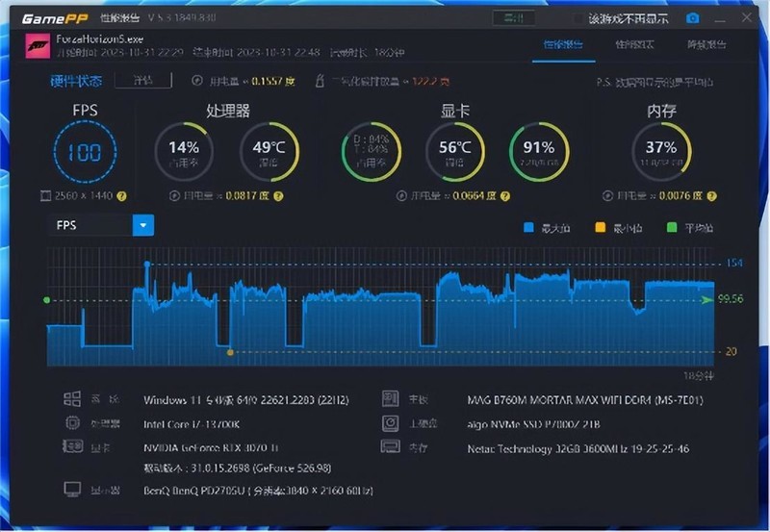This screenshot has width=770, height=532.
Task: Click the graphics card 56°C temperature gauge
Action: click(x=454, y=152)
